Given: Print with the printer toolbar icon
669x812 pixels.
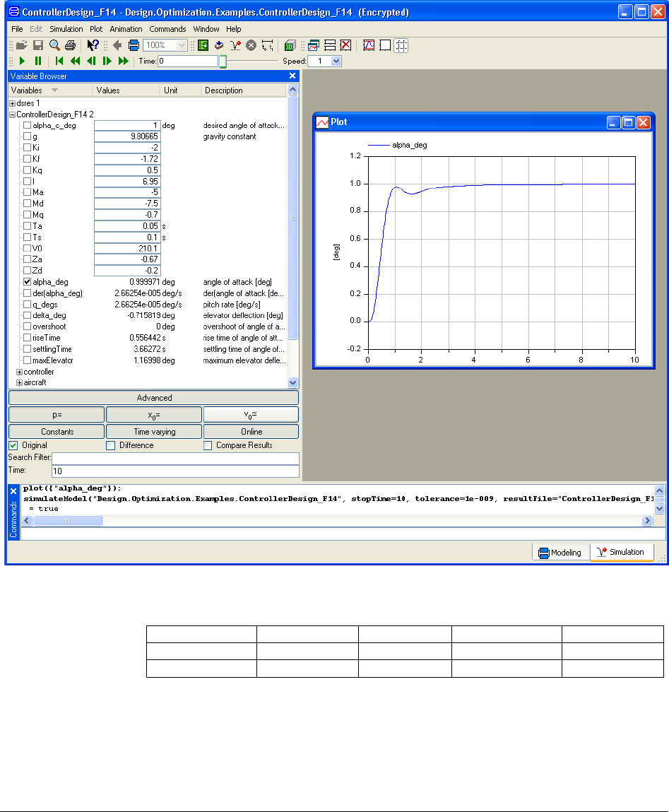Looking at the screenshot, I should (x=71, y=45).
